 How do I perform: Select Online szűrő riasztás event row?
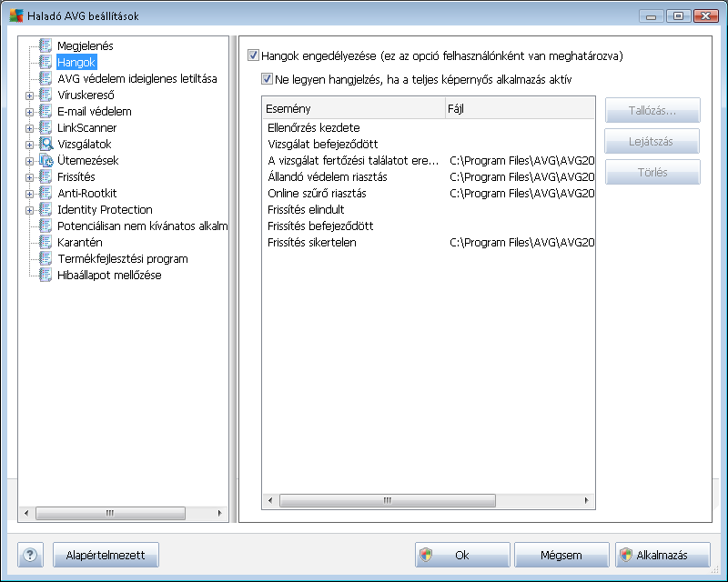tap(429, 193)
